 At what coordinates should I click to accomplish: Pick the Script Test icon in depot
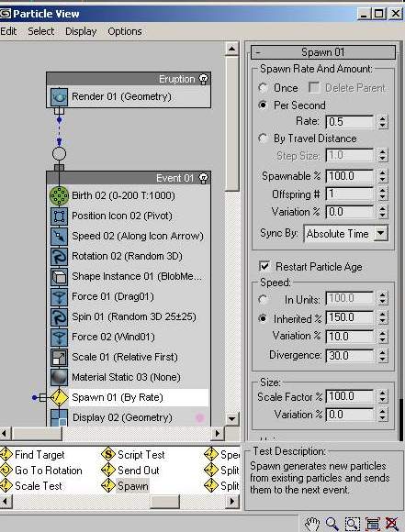(108, 454)
